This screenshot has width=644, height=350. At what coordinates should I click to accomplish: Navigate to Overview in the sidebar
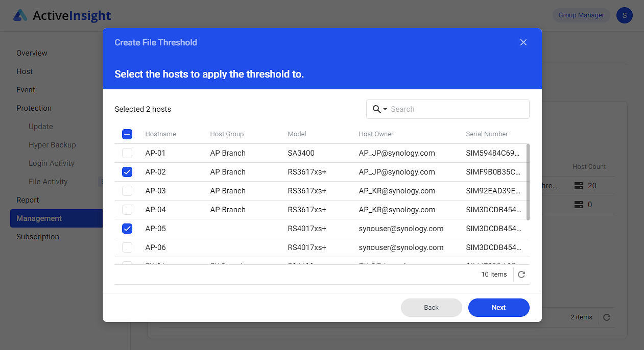coord(32,53)
